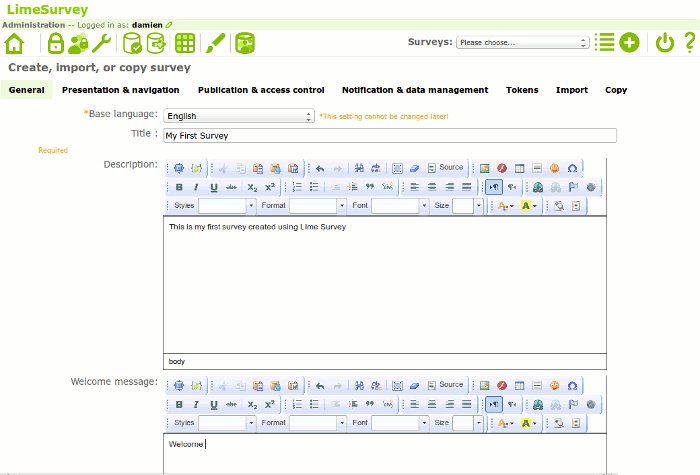Open help via question mark icon

[690, 42]
